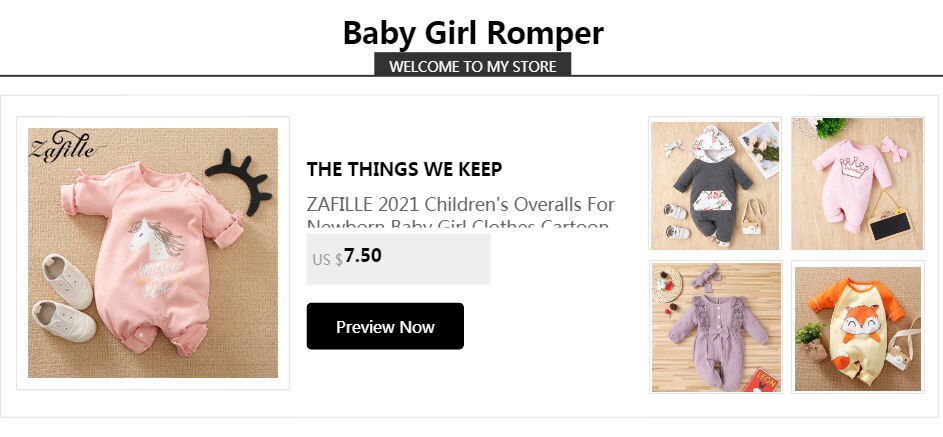The image size is (943, 437).
Task: Select the WELCOME TO MY STORE banner
Action: pos(472,66)
